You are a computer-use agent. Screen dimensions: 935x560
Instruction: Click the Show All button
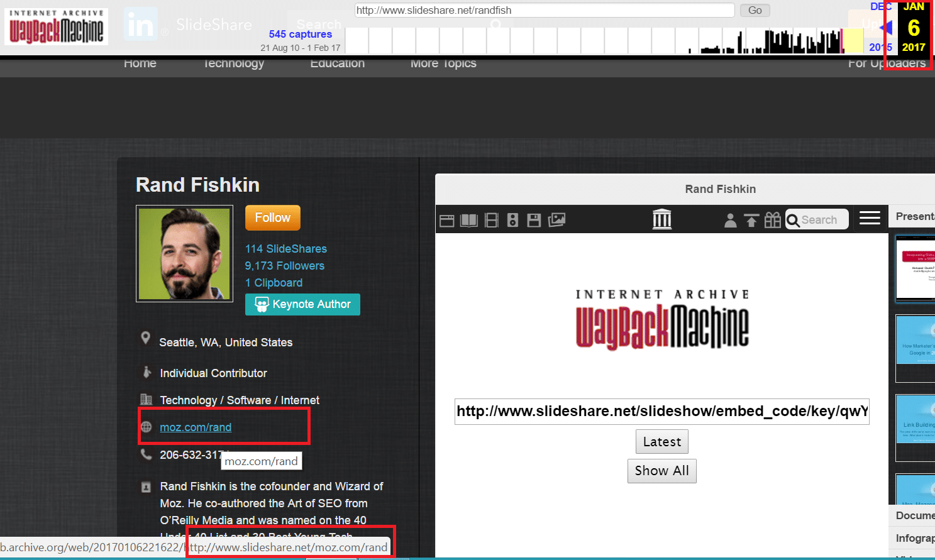[x=662, y=471]
